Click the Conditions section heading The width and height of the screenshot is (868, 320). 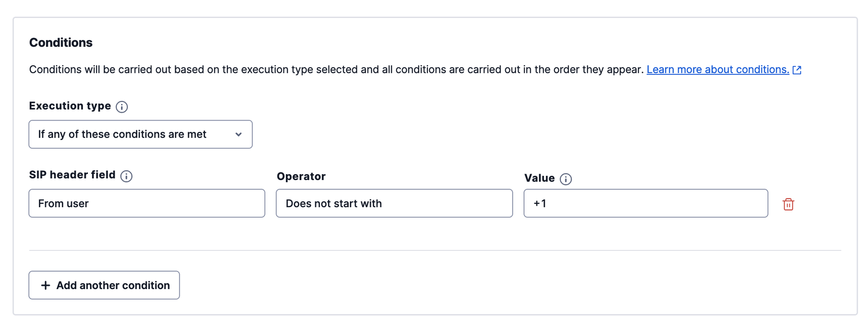point(60,42)
